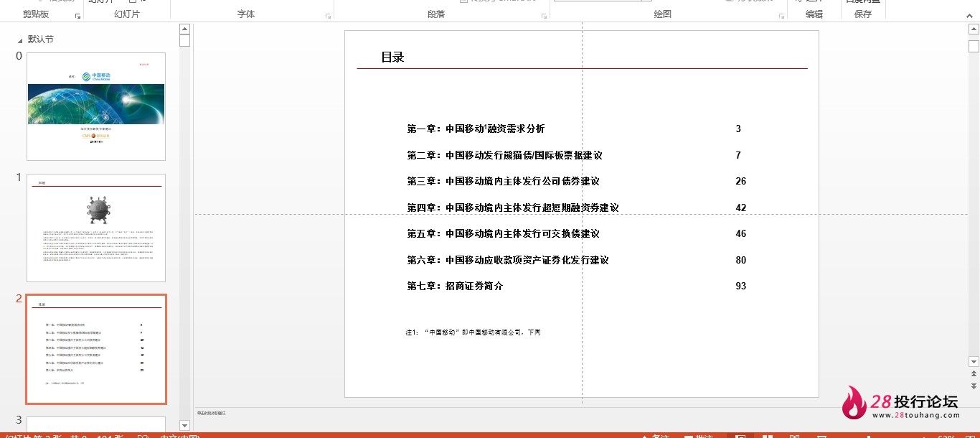Click the notes pane 单击此处添加备注
This screenshot has width=980, height=438.
(212, 413)
